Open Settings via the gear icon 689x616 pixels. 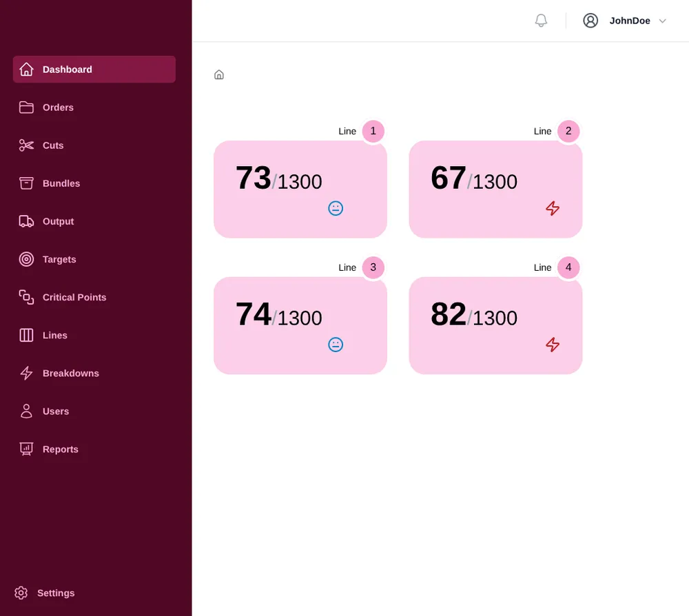click(21, 592)
